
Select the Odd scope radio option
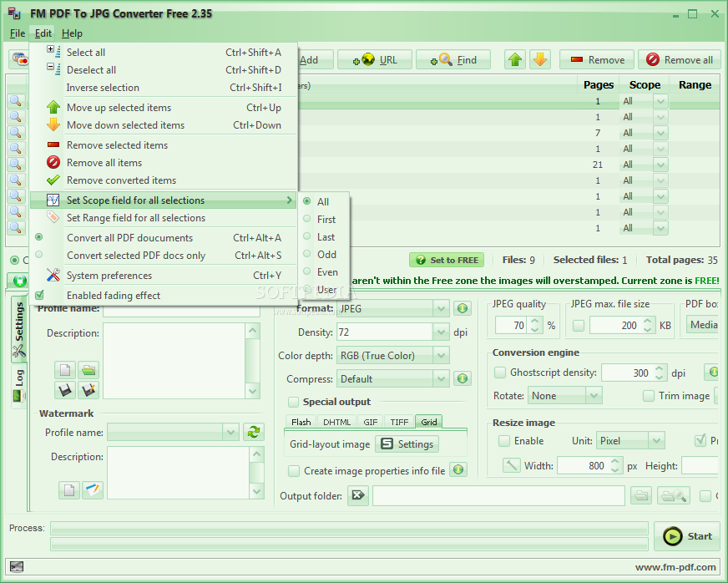307,254
